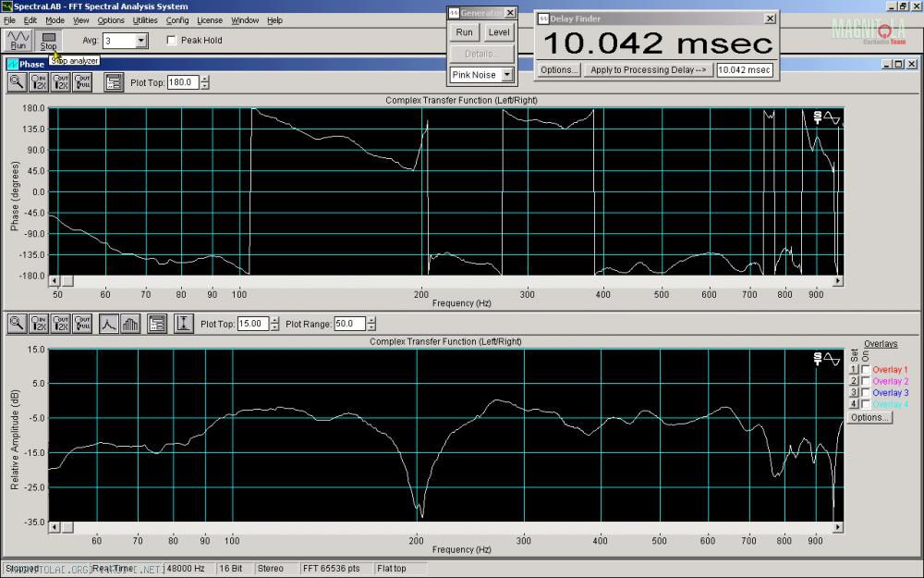Decrease amplitude Plot Top spinner value
924x578 pixels.
(274, 327)
